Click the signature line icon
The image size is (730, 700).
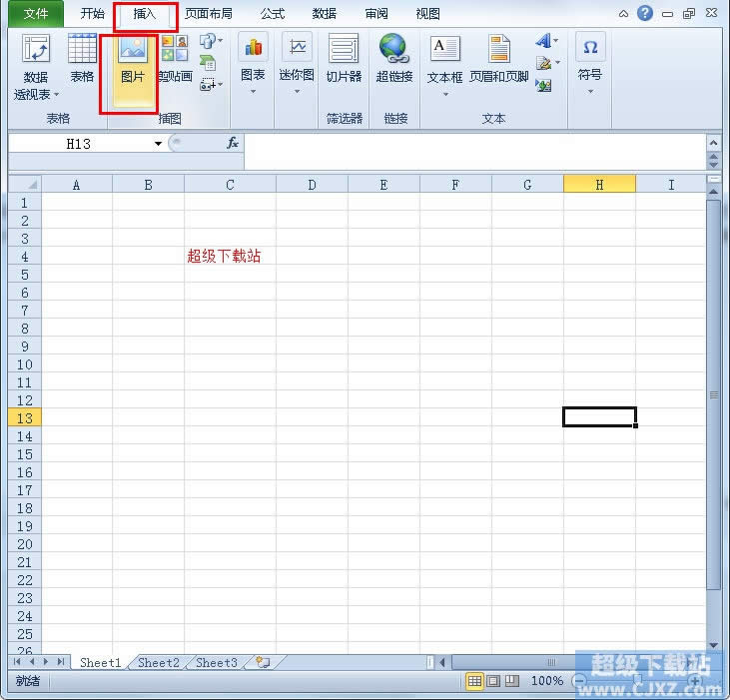coord(544,63)
